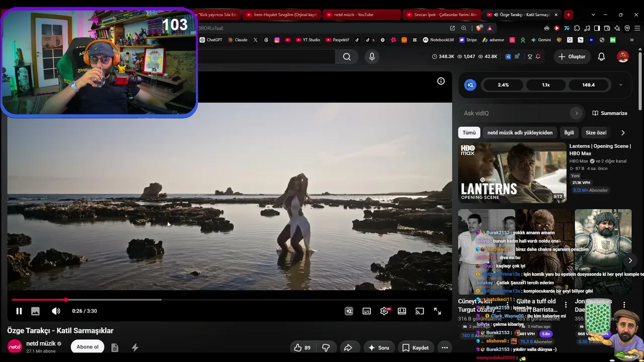The height and width of the screenshot is (362, 644).
Task: Pause the video with the player pause button
Action: coord(19,311)
